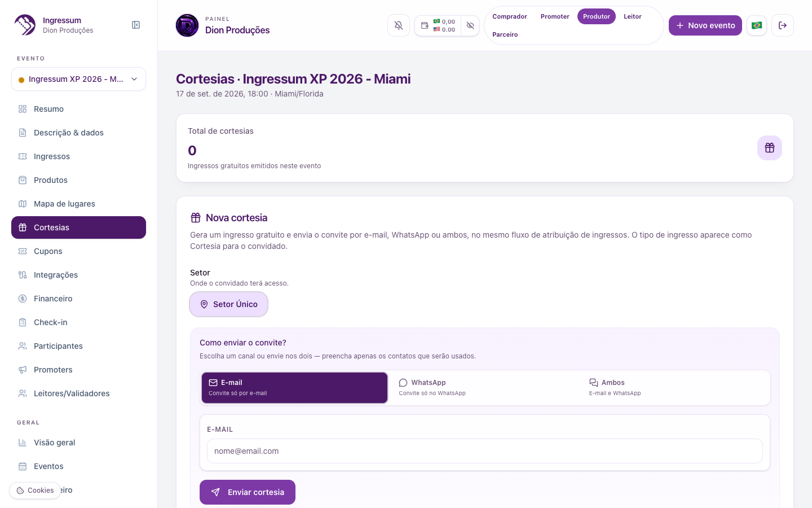The height and width of the screenshot is (508, 812).
Task: Click the Leitores/Validadores users icon
Action: tap(23, 393)
